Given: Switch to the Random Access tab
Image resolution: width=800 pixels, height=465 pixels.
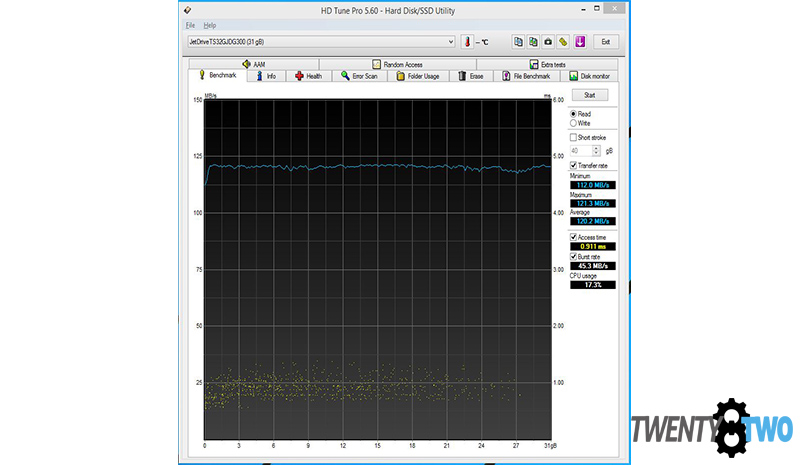Looking at the screenshot, I should 397,64.
